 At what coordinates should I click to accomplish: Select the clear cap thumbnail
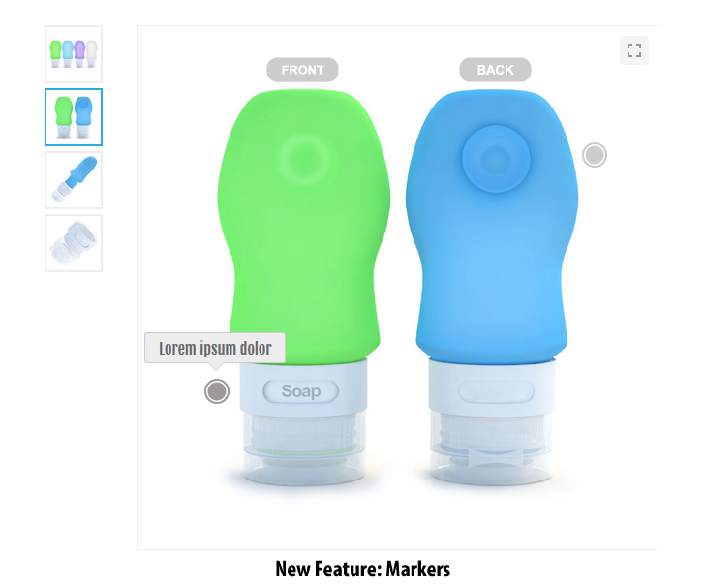tap(74, 243)
